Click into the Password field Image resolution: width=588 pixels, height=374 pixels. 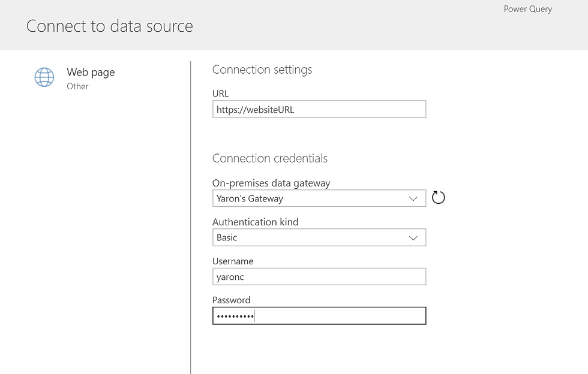319,316
